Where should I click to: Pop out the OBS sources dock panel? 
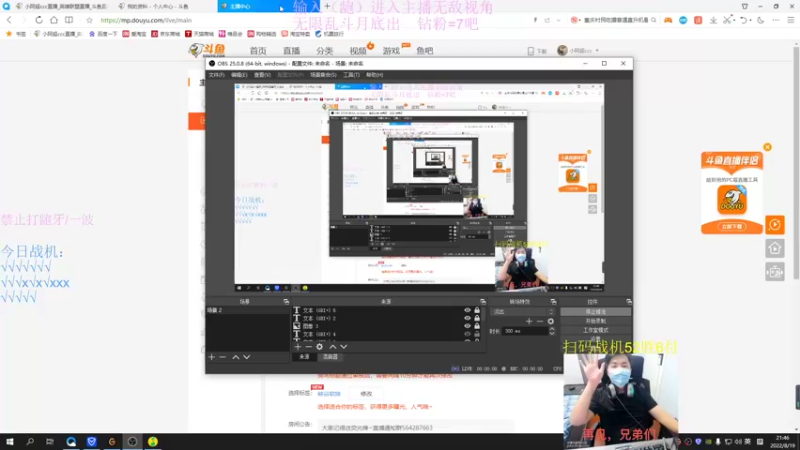tap(483, 302)
